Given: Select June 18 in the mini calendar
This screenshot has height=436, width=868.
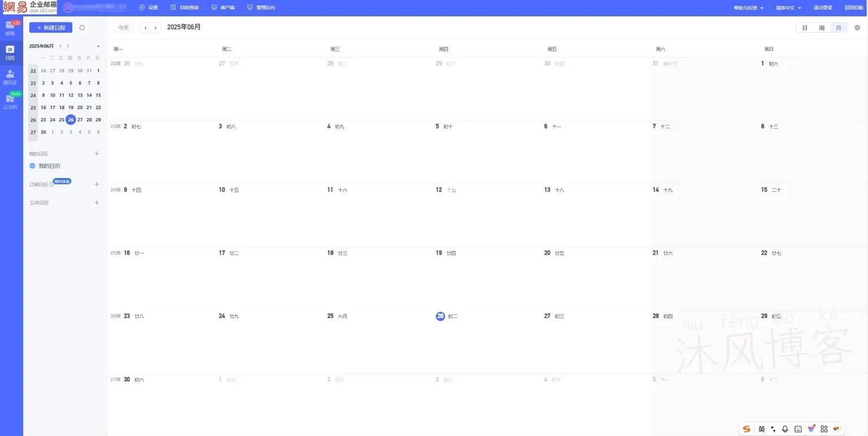Looking at the screenshot, I should point(62,107).
